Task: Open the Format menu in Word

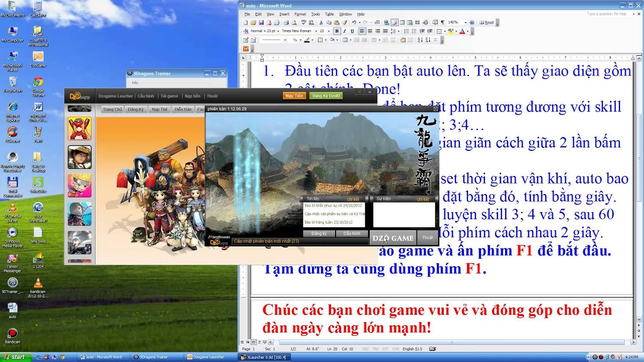Action: (x=300, y=14)
